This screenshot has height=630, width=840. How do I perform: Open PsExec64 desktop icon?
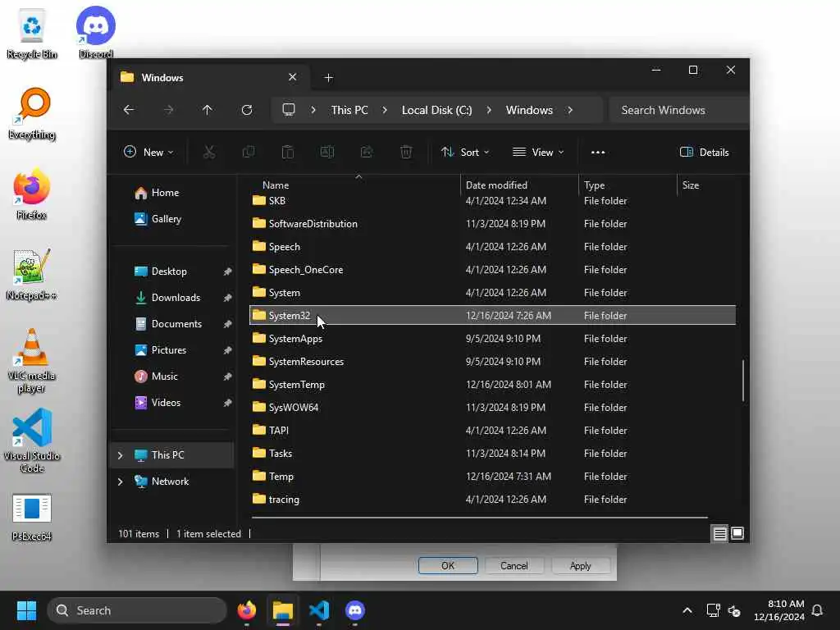[32, 517]
